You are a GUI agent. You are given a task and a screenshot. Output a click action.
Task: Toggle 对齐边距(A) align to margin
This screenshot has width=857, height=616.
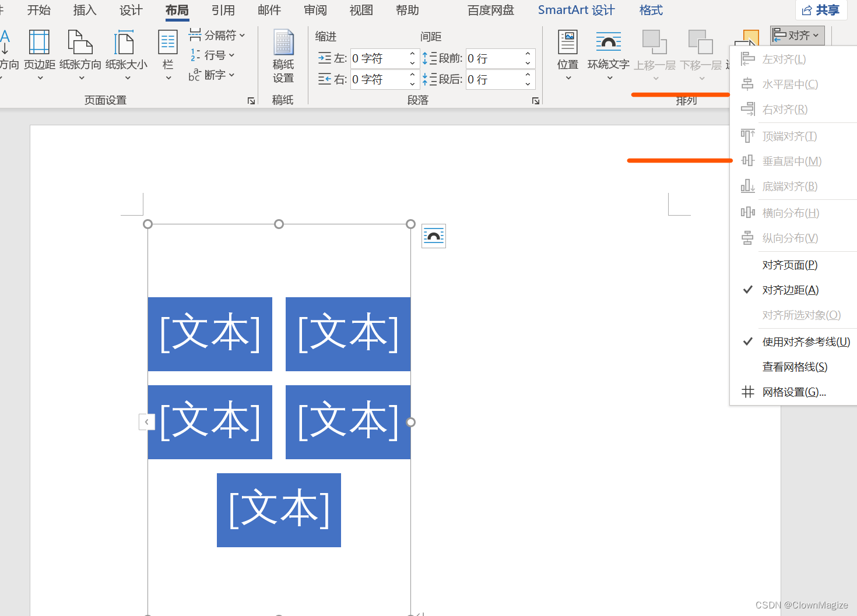[793, 290]
